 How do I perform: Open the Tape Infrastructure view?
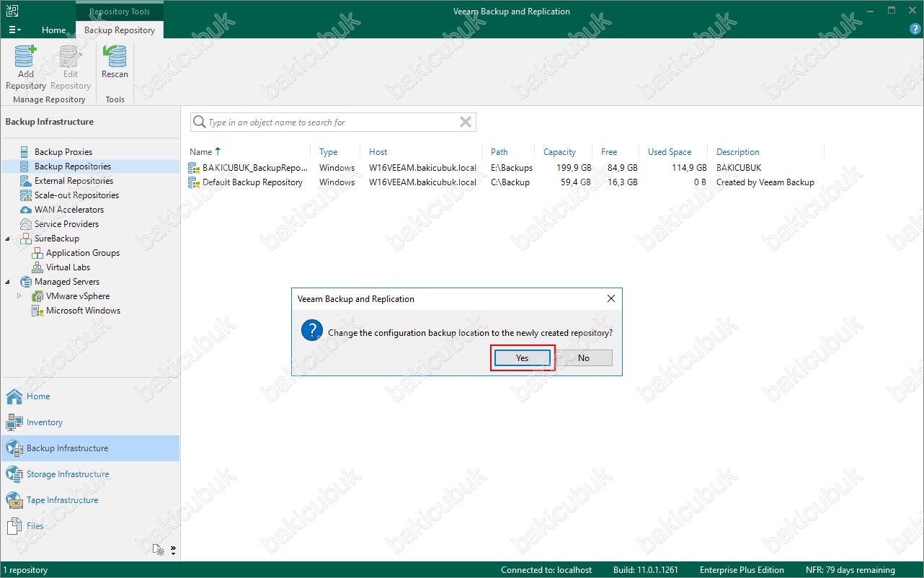(90, 500)
